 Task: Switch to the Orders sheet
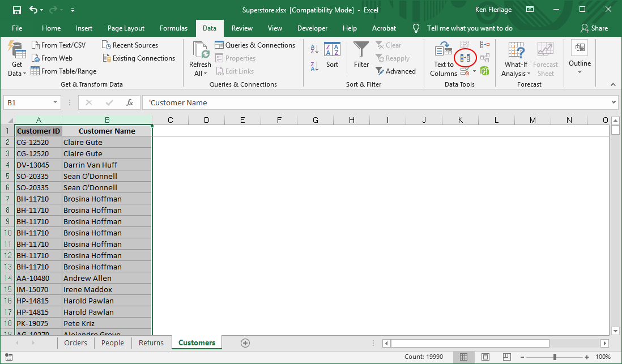pyautogui.click(x=75, y=343)
